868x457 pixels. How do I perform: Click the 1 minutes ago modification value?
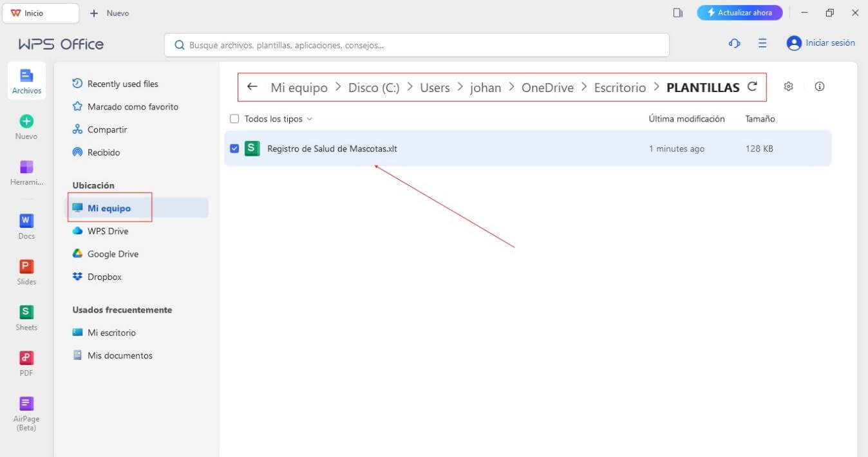pyautogui.click(x=677, y=149)
